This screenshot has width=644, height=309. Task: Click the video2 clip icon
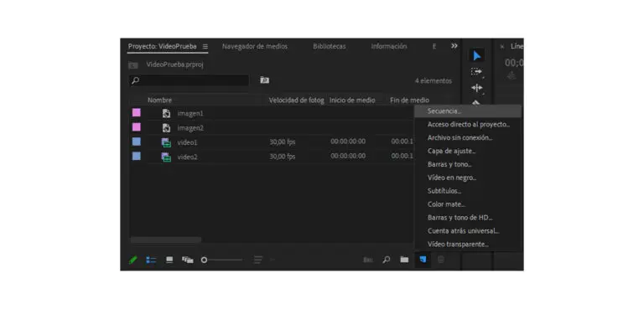click(x=166, y=157)
